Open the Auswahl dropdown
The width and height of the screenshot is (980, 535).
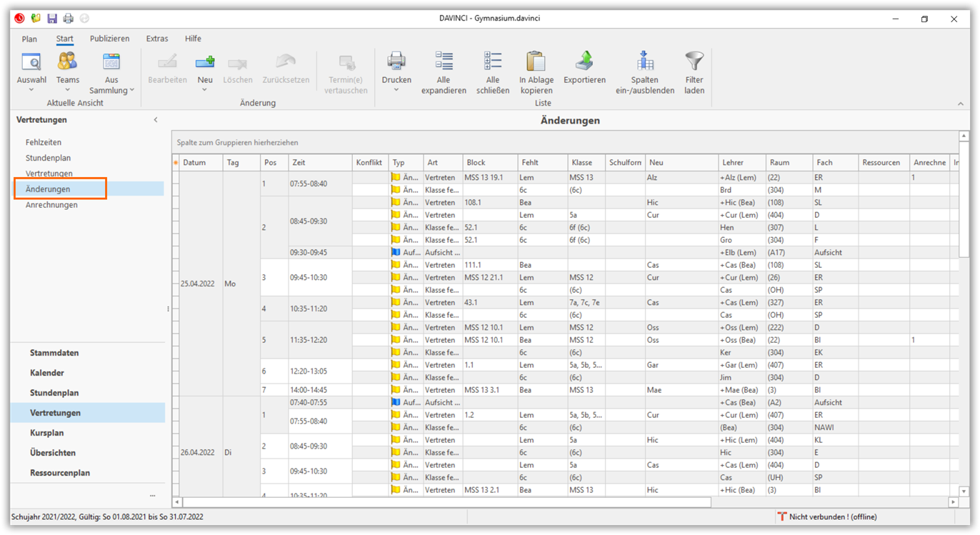click(31, 90)
